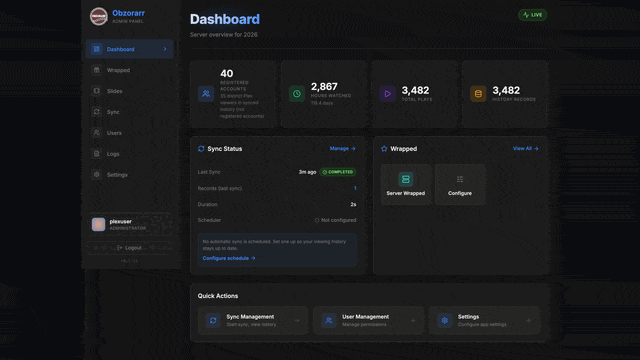Click the User Management people icon
Viewport: 640px width, 360px height.
[329, 320]
